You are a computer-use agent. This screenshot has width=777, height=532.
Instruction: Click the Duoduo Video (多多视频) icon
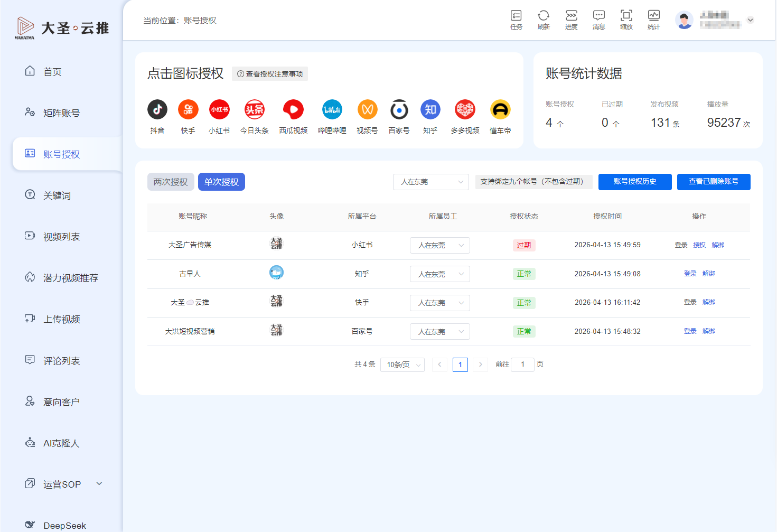click(x=465, y=109)
